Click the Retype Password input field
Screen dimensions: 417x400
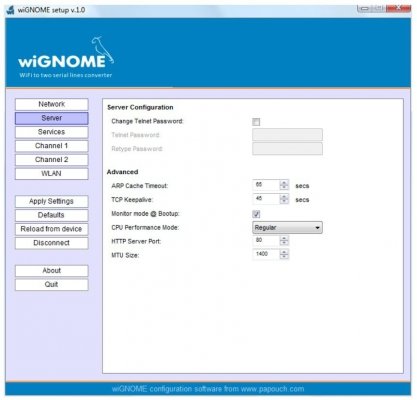click(x=287, y=149)
